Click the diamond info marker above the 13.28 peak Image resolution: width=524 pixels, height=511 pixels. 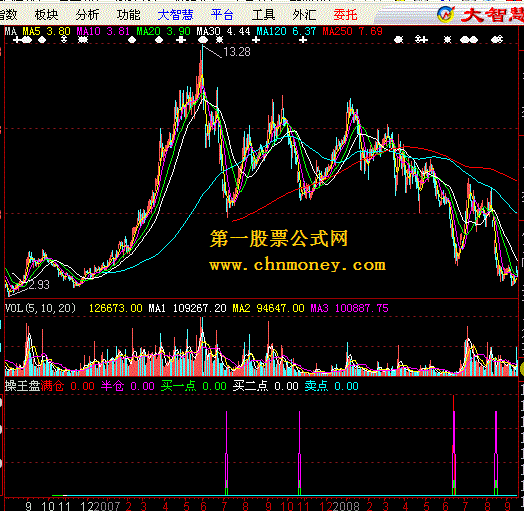pyautogui.click(x=203, y=40)
